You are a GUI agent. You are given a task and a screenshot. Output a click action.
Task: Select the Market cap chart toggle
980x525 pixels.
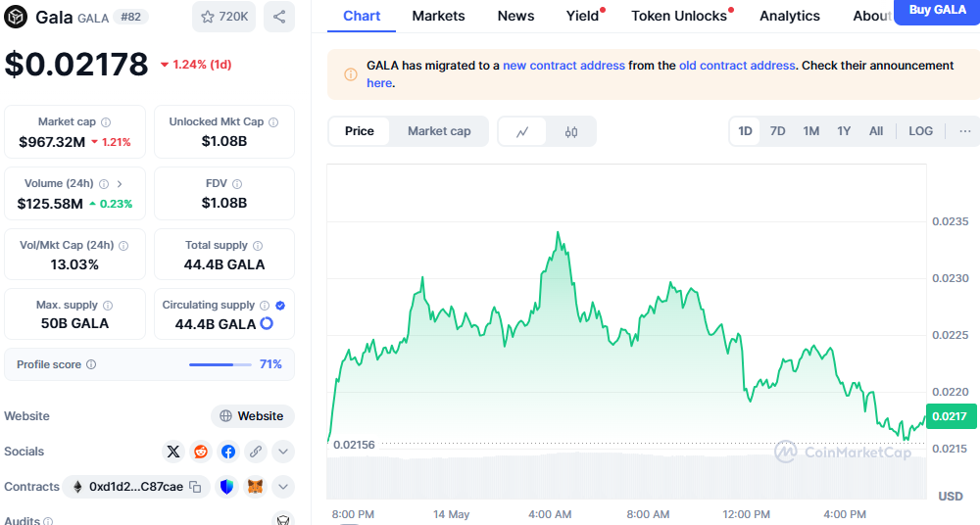439,131
